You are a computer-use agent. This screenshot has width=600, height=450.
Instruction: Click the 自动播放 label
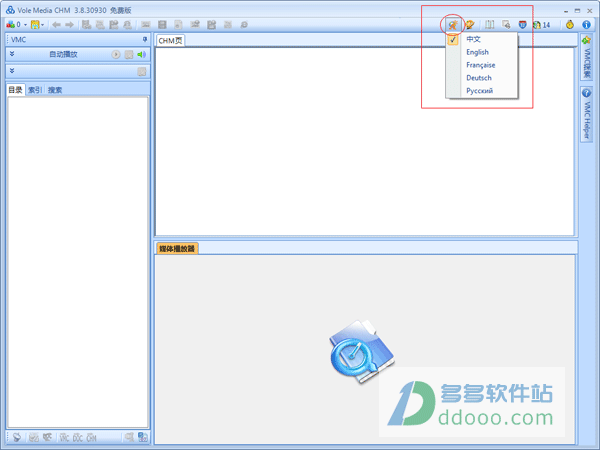pyautogui.click(x=64, y=54)
